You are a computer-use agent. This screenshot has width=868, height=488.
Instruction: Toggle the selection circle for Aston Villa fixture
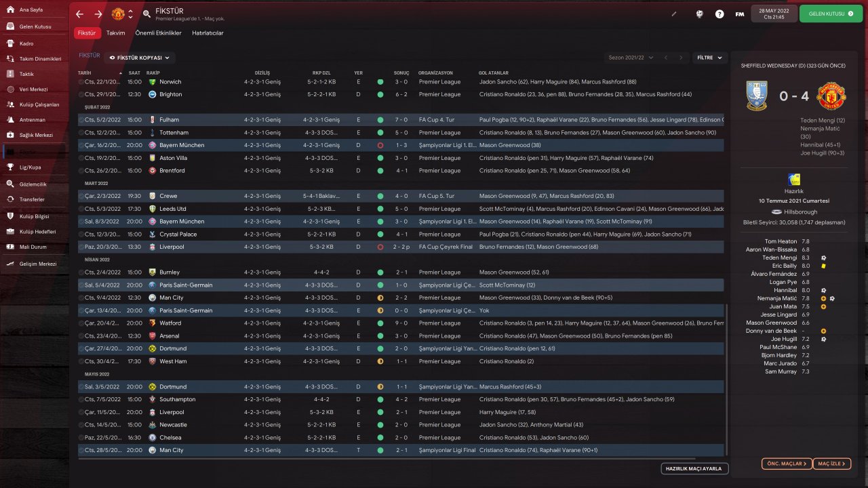point(81,158)
